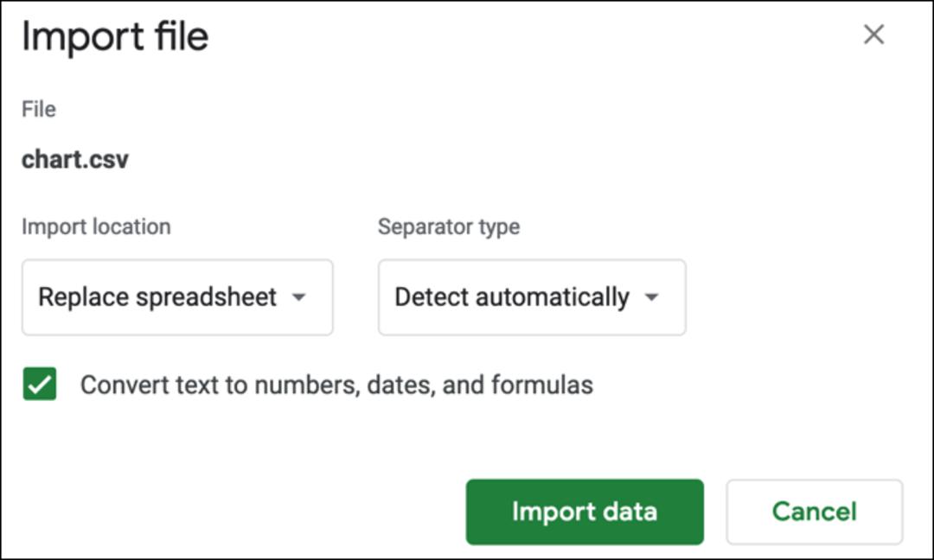Viewport: 934px width, 560px height.
Task: Open the Import location dropdown
Action: [177, 297]
